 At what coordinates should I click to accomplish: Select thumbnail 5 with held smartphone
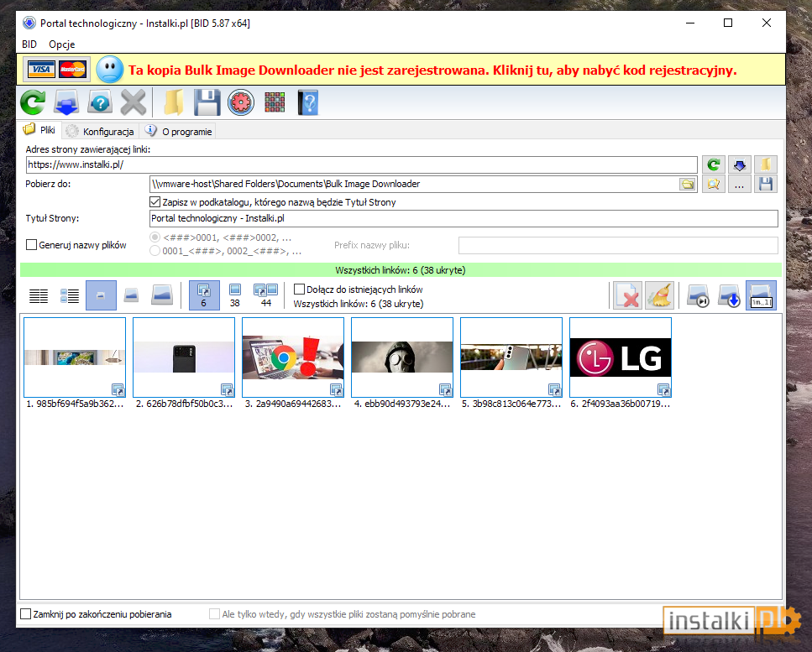511,357
